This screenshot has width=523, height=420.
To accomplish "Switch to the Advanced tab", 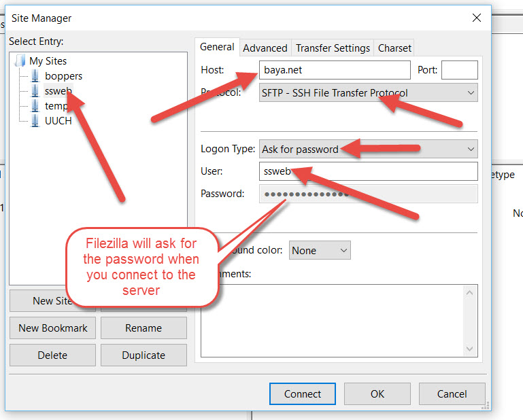I will pos(265,48).
